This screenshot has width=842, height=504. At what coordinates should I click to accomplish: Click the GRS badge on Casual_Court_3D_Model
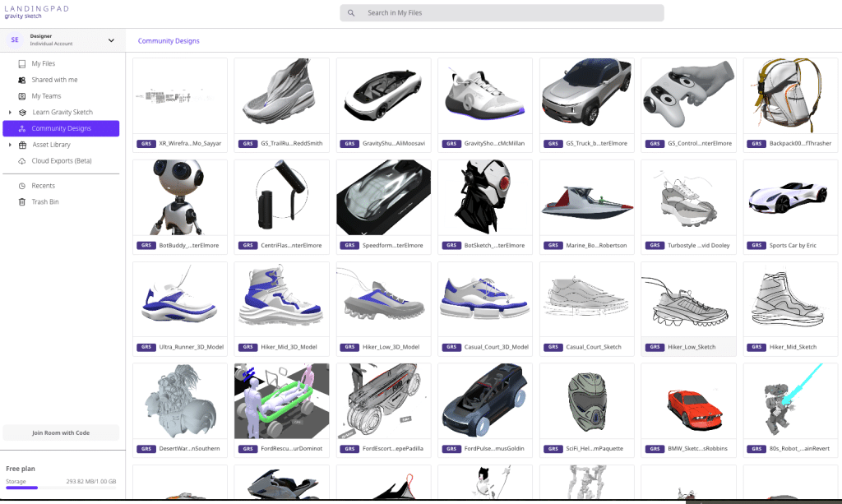pos(451,347)
